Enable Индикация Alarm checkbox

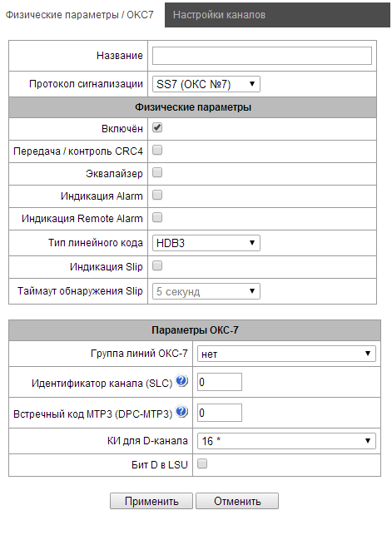pos(157,196)
